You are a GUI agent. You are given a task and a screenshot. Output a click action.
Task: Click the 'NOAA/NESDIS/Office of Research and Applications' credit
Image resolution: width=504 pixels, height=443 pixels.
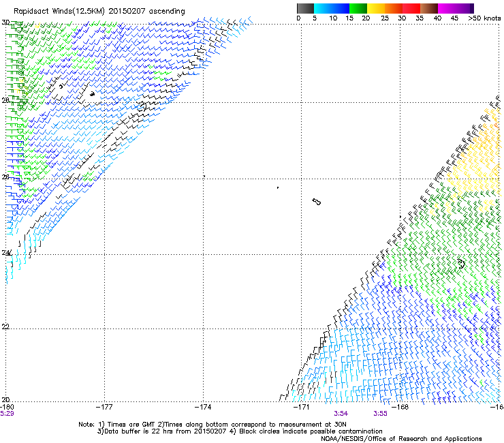401,439
